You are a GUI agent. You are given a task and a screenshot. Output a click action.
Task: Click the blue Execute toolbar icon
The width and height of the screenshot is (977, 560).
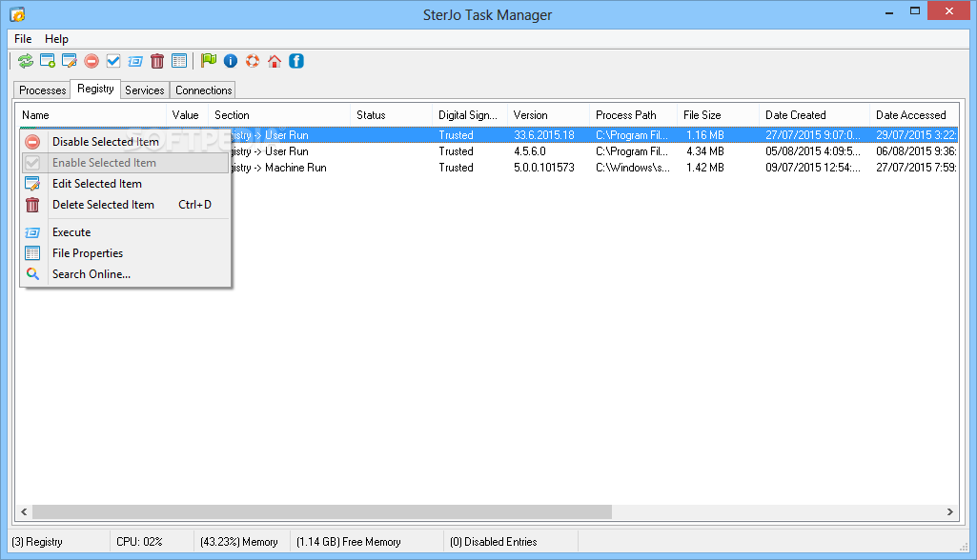[135, 61]
